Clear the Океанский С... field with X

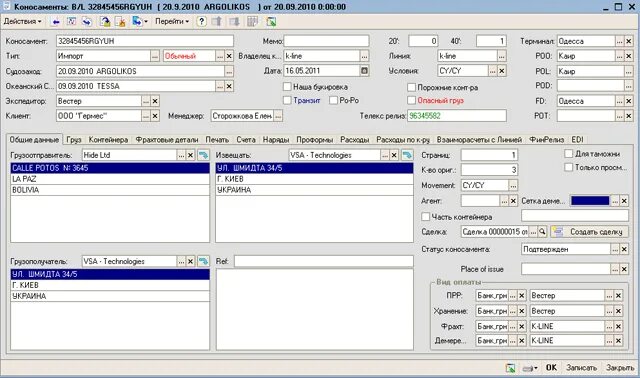point(229,86)
